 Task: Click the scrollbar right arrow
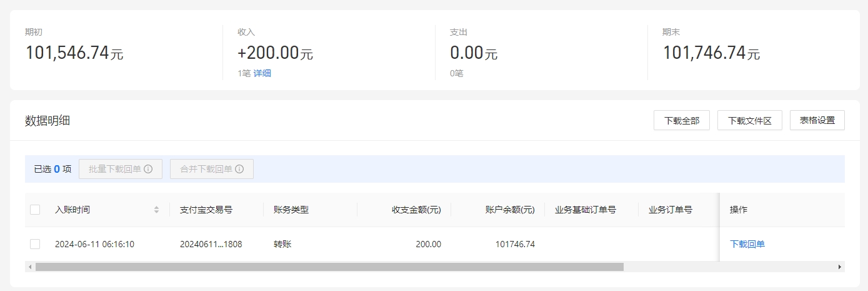840,267
